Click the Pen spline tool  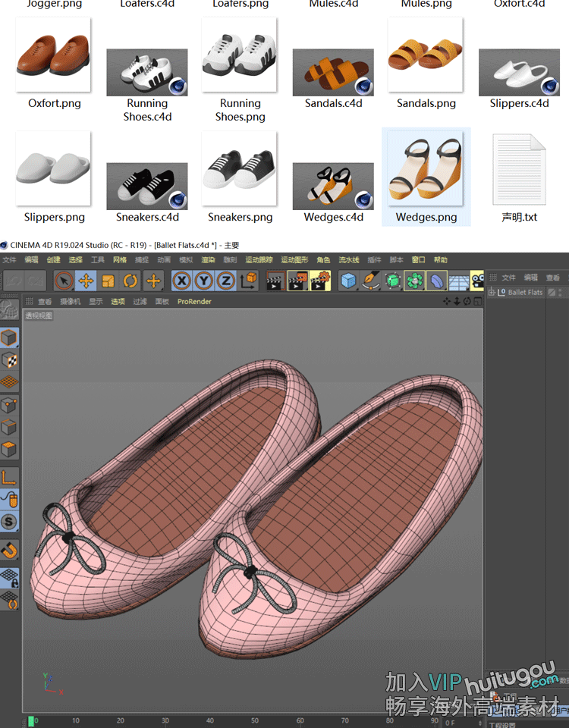370,281
